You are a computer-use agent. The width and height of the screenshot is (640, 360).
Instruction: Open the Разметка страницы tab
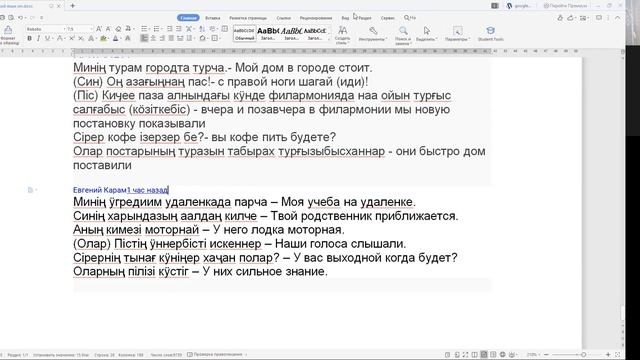point(248,18)
